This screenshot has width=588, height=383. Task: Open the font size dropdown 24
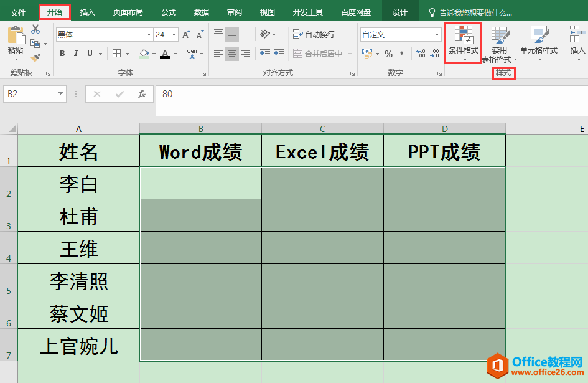pos(174,34)
